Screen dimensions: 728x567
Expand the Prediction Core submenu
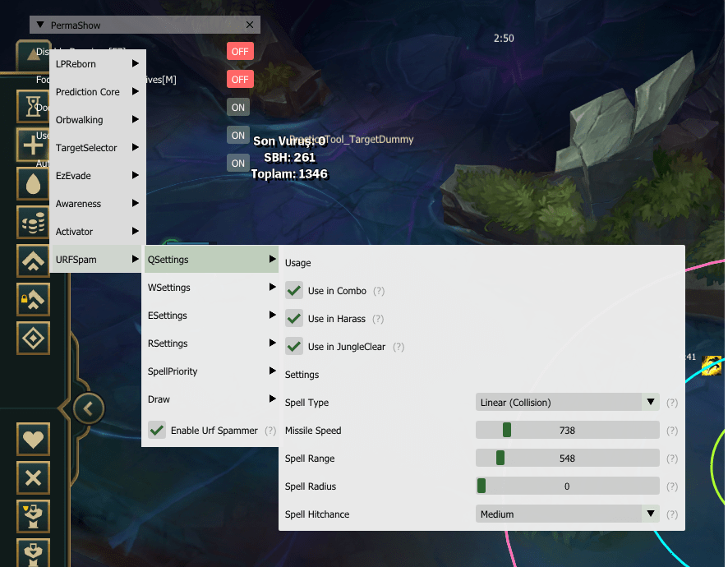(x=98, y=91)
